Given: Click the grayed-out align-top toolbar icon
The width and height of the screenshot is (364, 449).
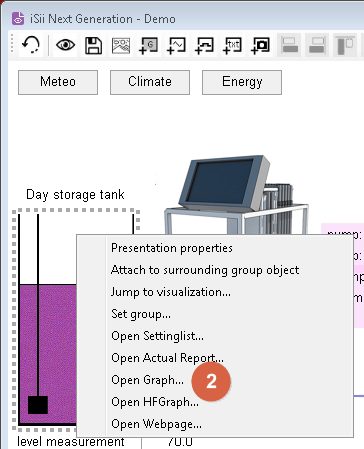Looking at the screenshot, I should pyautogui.click(x=345, y=45).
